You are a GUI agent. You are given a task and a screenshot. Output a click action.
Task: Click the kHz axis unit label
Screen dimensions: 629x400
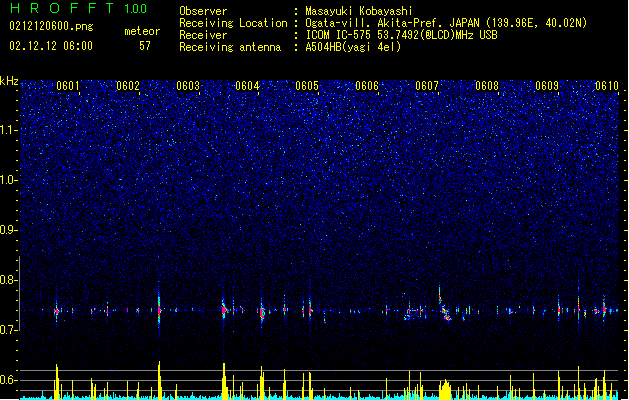pos(9,81)
